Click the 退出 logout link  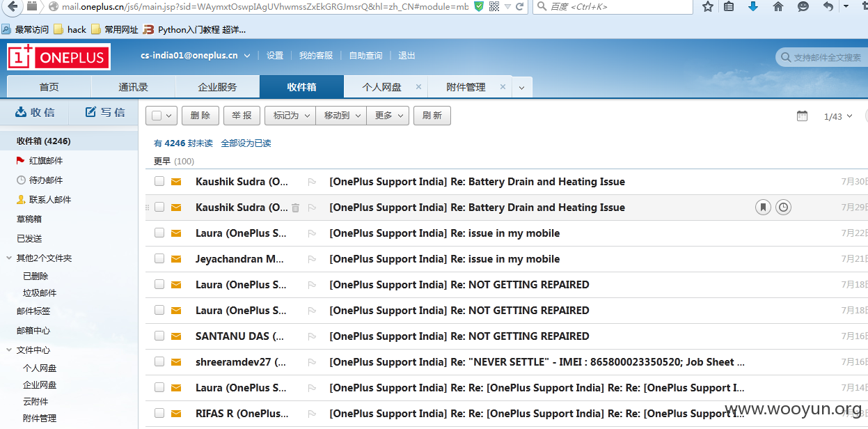tap(407, 56)
